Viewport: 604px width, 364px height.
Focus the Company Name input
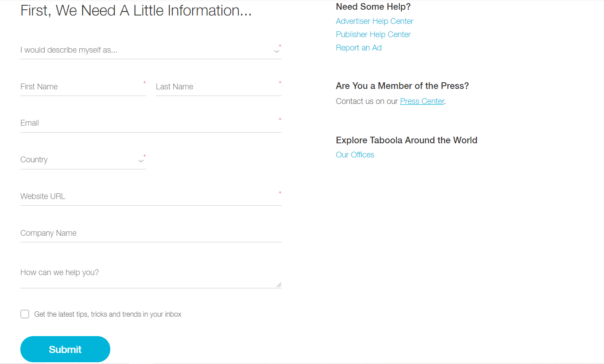(x=151, y=233)
